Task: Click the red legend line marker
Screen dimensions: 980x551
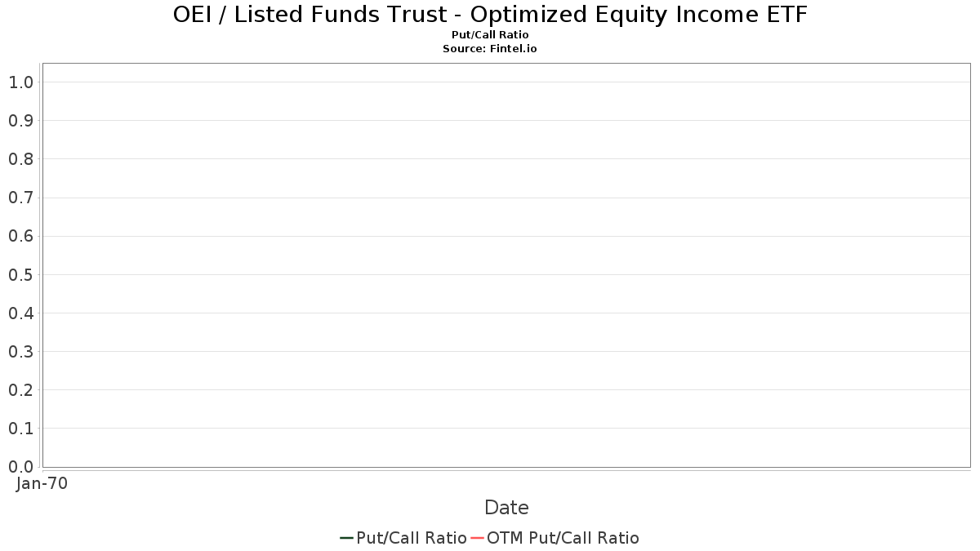Action: 478,538
